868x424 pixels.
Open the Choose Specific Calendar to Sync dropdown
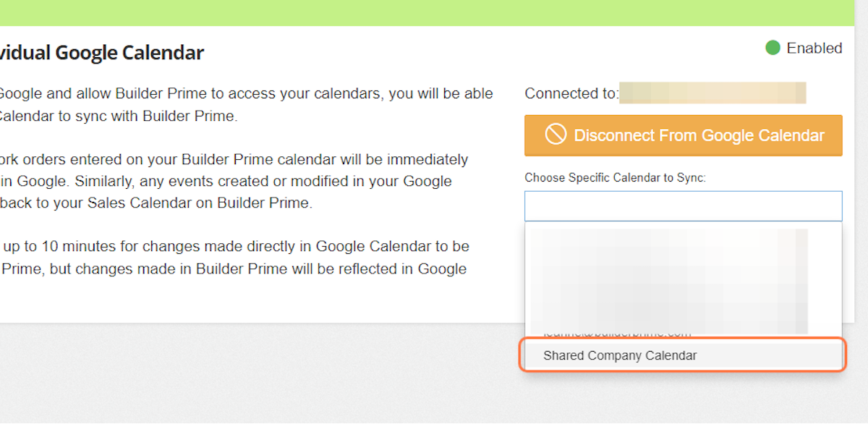point(683,205)
